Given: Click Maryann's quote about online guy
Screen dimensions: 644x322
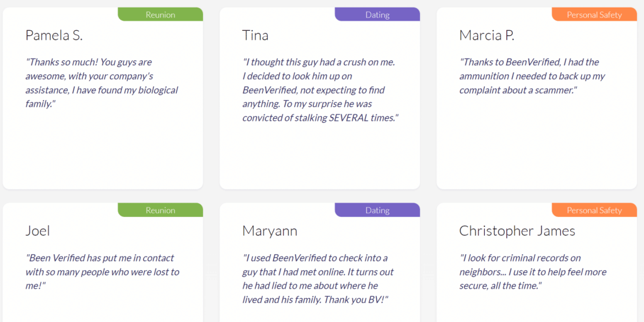Looking at the screenshot, I should click(318, 279).
